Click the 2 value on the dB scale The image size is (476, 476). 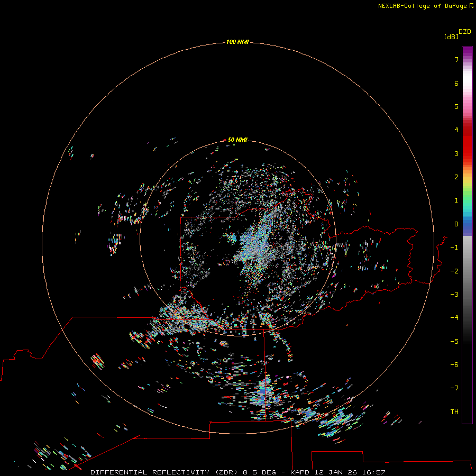pyautogui.click(x=456, y=177)
